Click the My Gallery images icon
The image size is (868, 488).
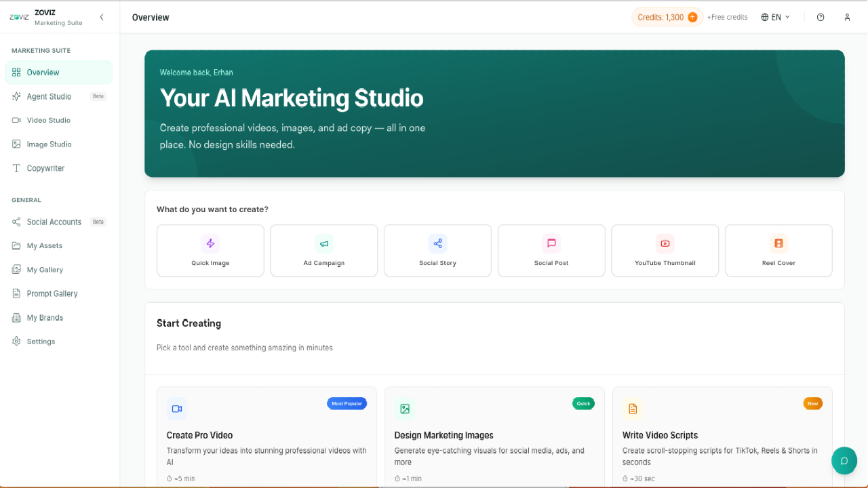tap(16, 270)
